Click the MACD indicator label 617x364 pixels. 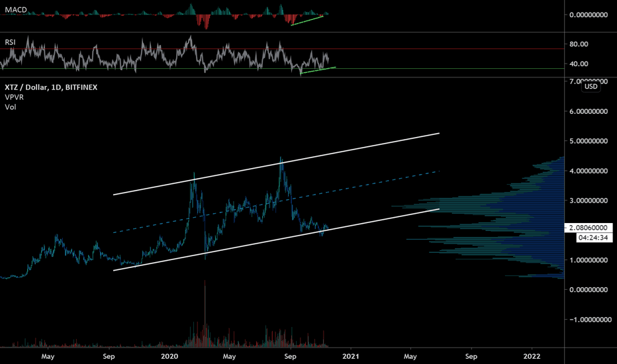16,10
